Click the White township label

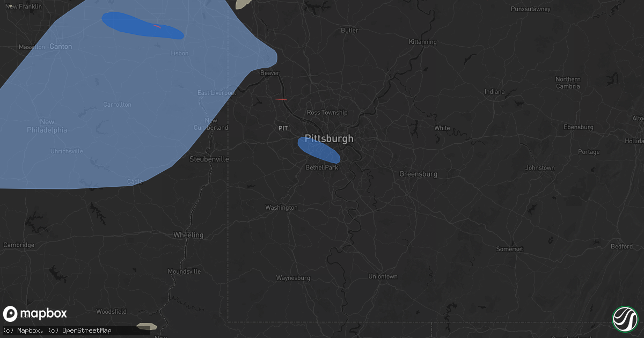coord(442,128)
